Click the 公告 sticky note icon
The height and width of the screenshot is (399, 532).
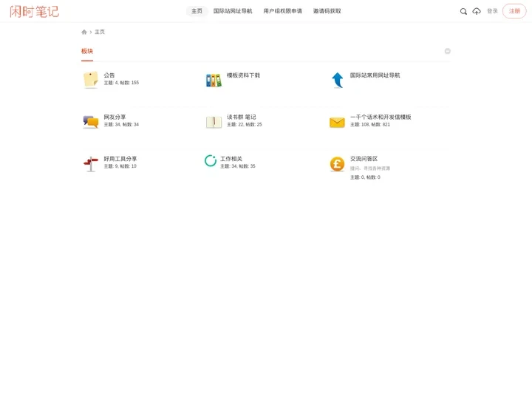(91, 80)
